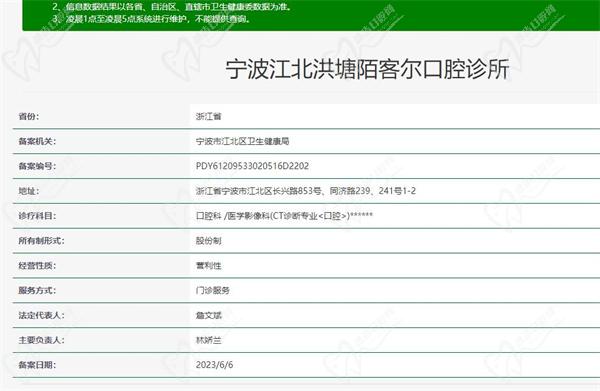Select the 备案编号 label
The height and width of the screenshot is (391, 600).
[37, 166]
